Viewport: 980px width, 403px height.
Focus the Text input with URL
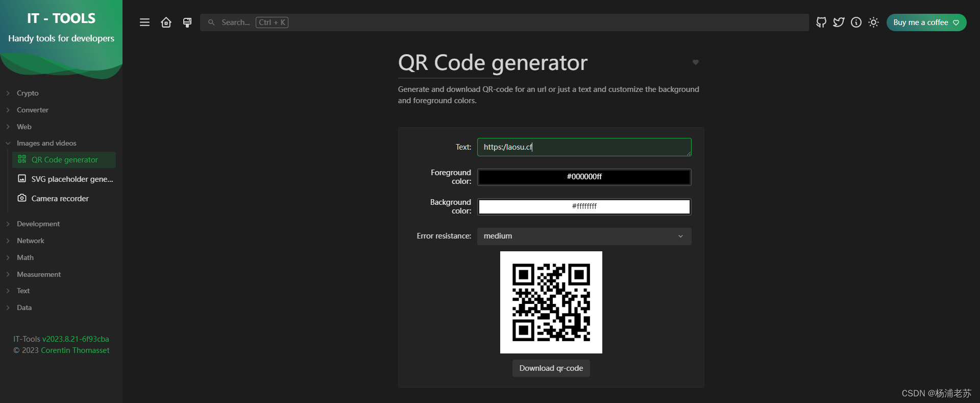tap(584, 147)
